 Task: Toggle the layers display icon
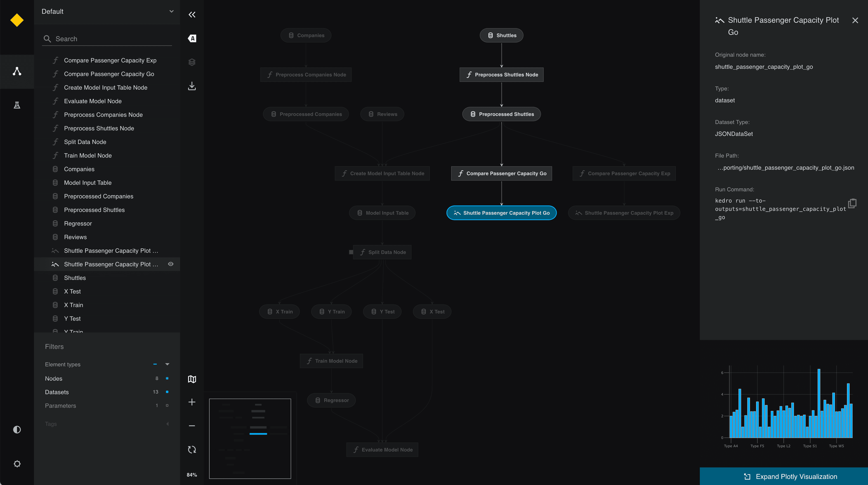pos(192,62)
